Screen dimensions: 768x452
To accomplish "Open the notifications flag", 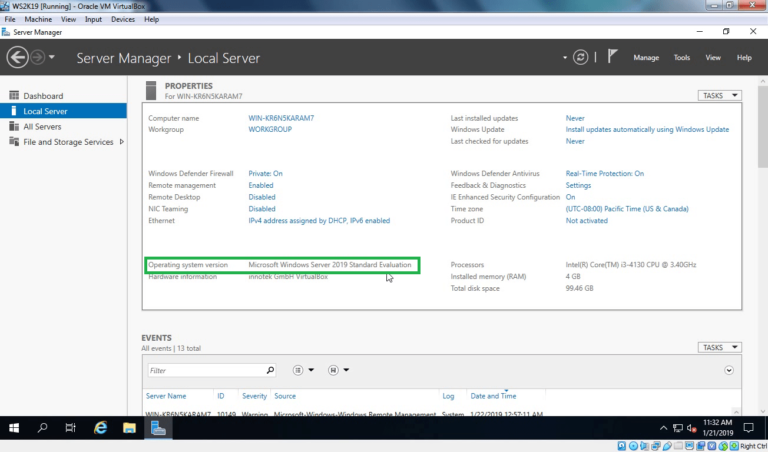I will coord(611,57).
